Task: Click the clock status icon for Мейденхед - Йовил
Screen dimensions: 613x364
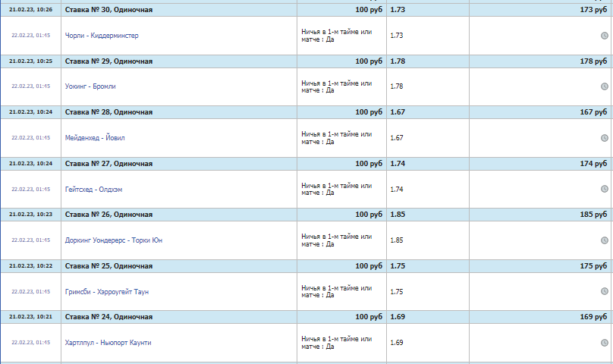Action: 605,138
